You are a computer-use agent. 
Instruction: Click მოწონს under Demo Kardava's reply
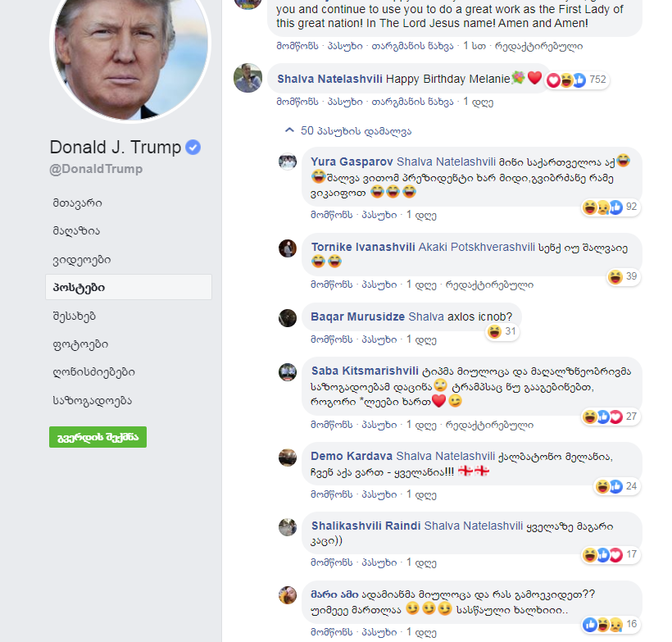[x=332, y=494]
